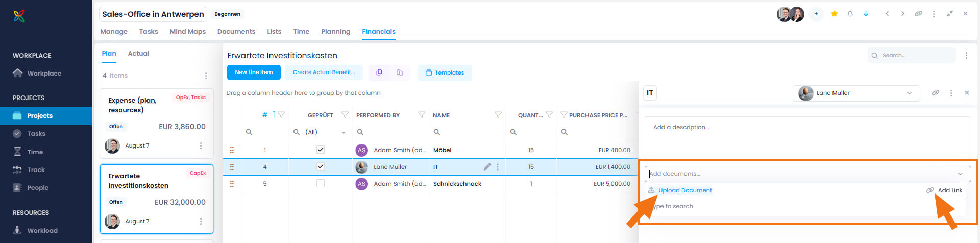Copy link icon in IT detail panel
Image resolution: width=980 pixels, height=243 pixels.
click(x=935, y=93)
